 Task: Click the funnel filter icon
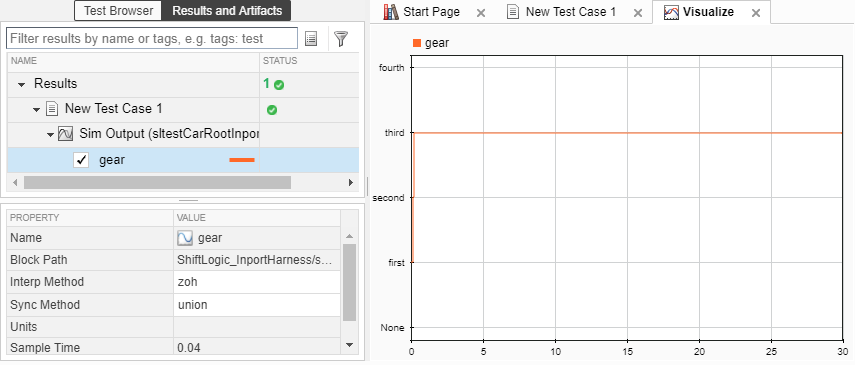[341, 39]
